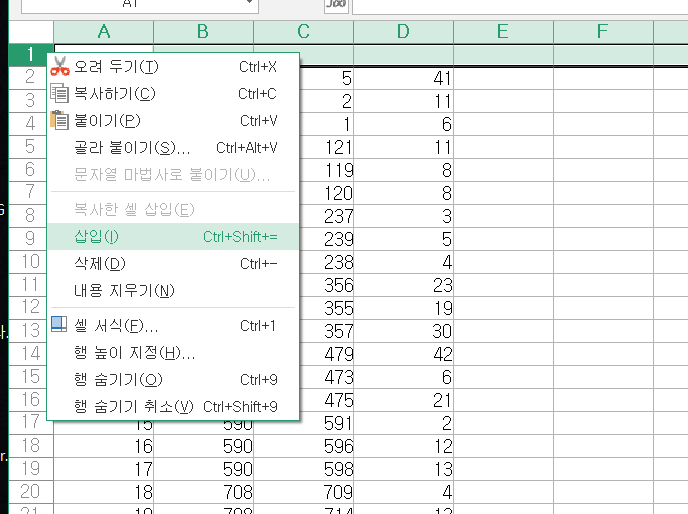This screenshot has height=514, width=688.
Task: Click cell with value 238
Action: [326, 262]
